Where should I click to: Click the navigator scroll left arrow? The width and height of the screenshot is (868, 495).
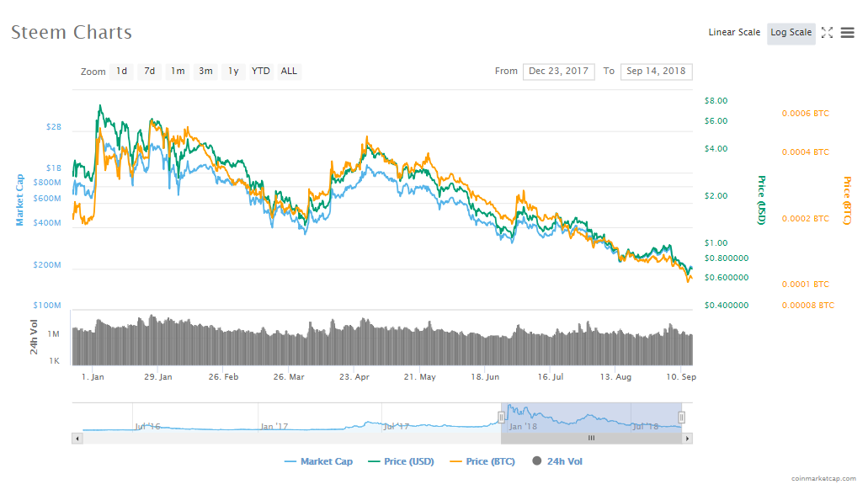77,439
